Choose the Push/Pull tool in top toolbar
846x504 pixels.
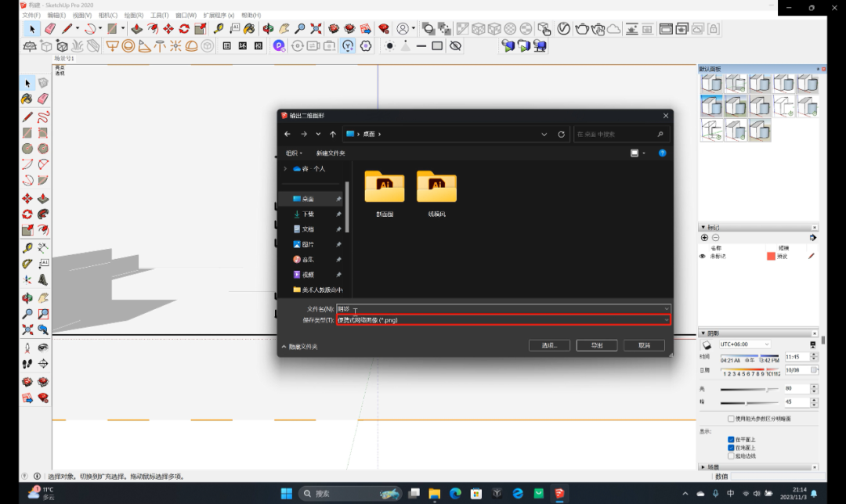(137, 29)
